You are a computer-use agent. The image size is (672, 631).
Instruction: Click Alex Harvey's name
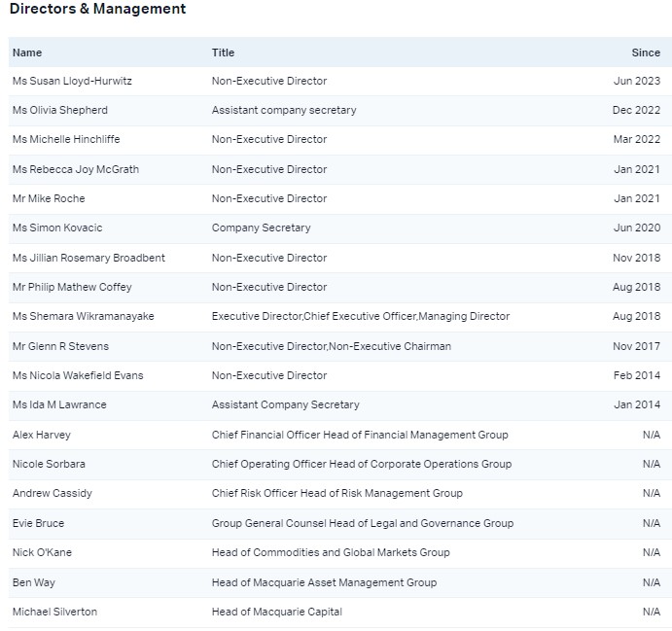click(42, 435)
